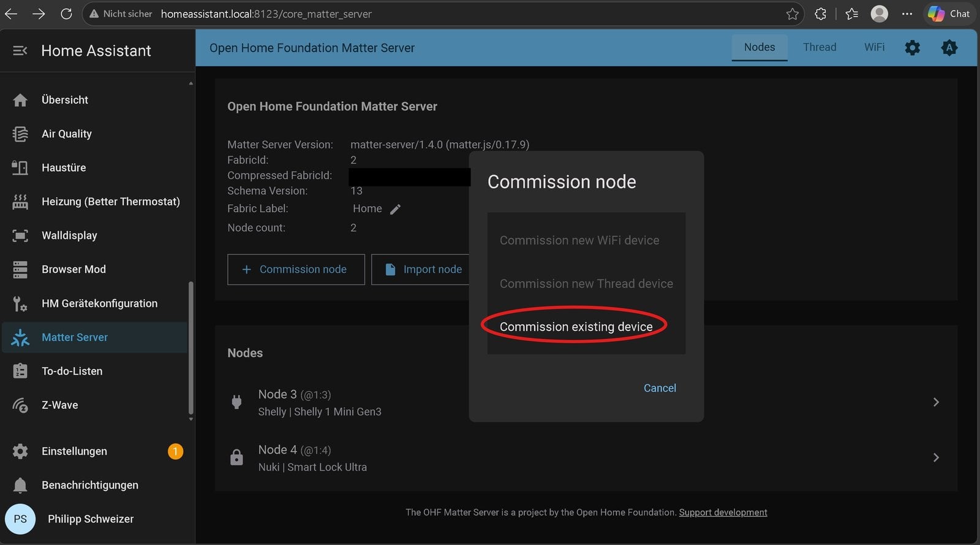Screen dimensions: 980x545
Task: Choose Commission new WiFi device
Action: (x=586, y=240)
